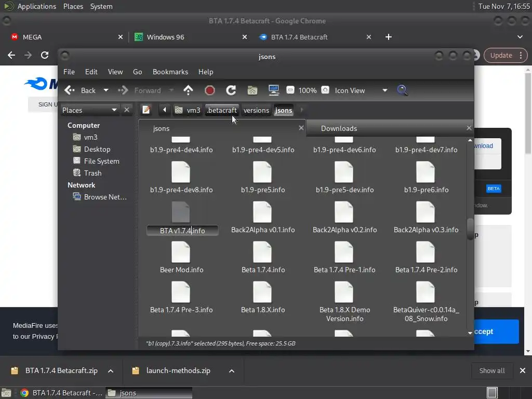
Task: Open the Edit menu
Action: click(x=91, y=72)
